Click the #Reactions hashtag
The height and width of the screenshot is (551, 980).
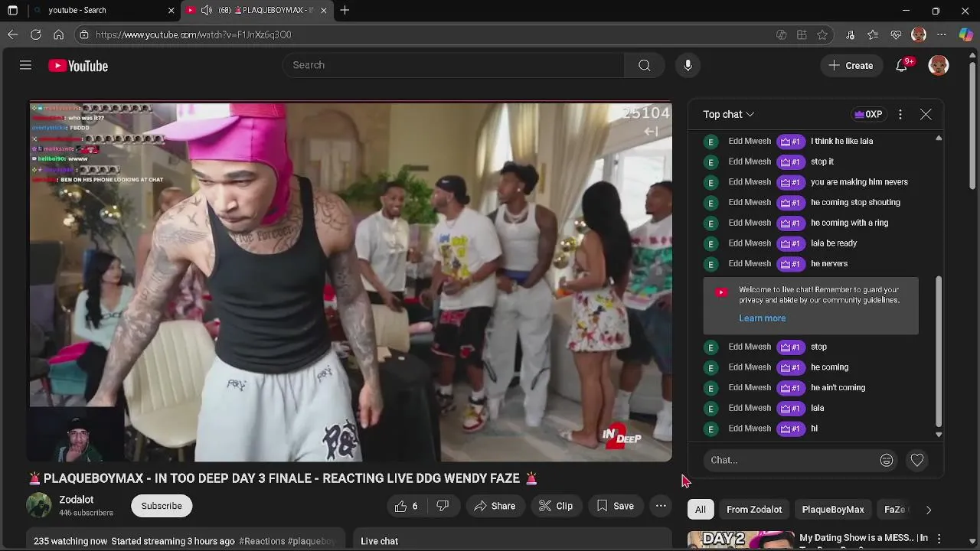coord(262,541)
